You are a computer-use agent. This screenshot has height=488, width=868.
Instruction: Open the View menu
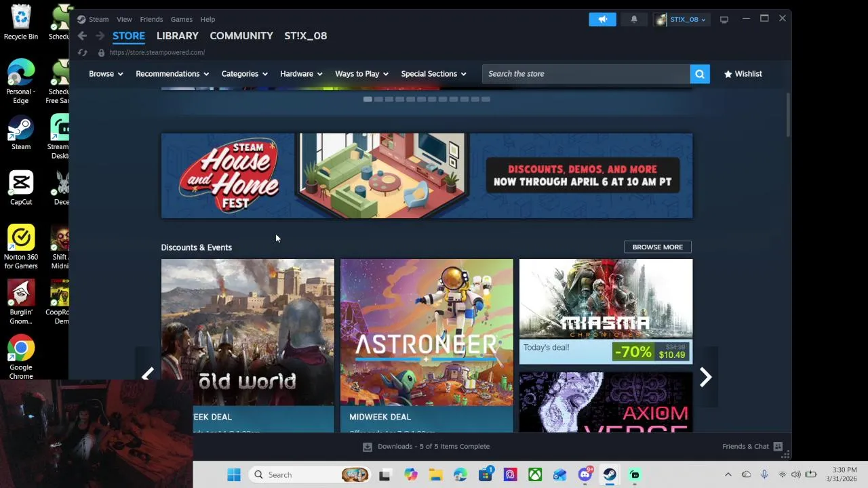[124, 19]
